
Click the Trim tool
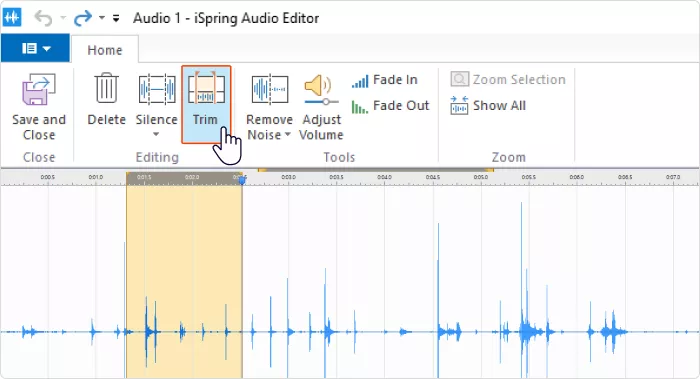[206, 104]
